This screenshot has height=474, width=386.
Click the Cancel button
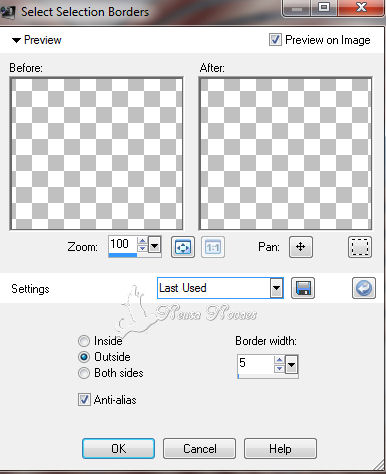(x=199, y=448)
